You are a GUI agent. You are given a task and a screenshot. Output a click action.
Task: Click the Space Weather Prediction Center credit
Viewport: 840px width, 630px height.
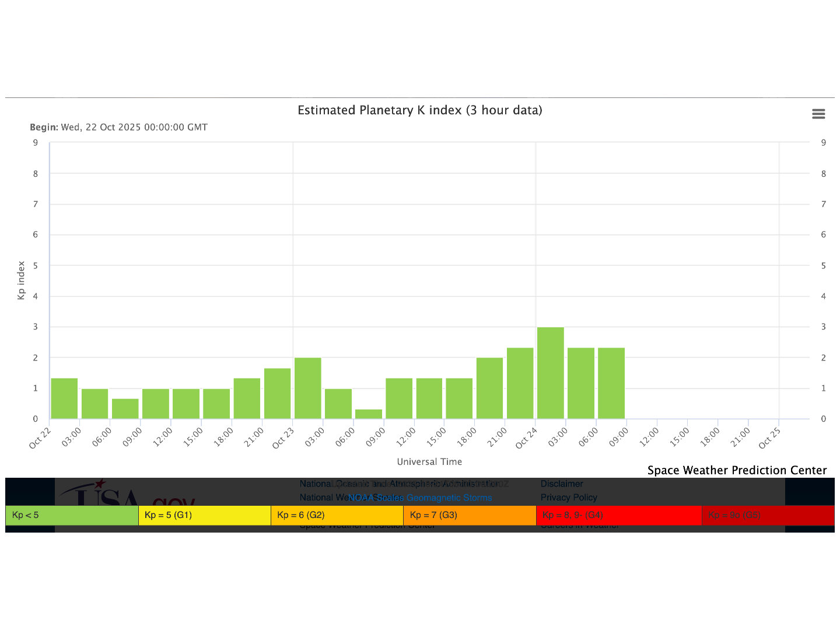pyautogui.click(x=737, y=470)
